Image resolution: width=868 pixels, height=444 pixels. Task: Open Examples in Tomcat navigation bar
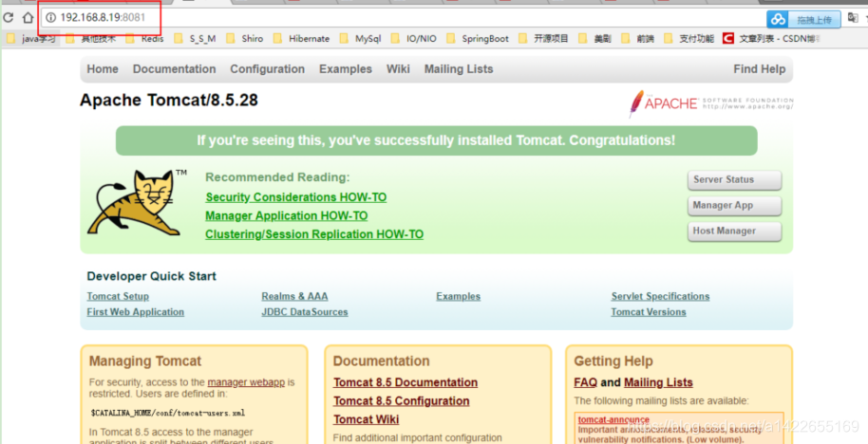[346, 69]
